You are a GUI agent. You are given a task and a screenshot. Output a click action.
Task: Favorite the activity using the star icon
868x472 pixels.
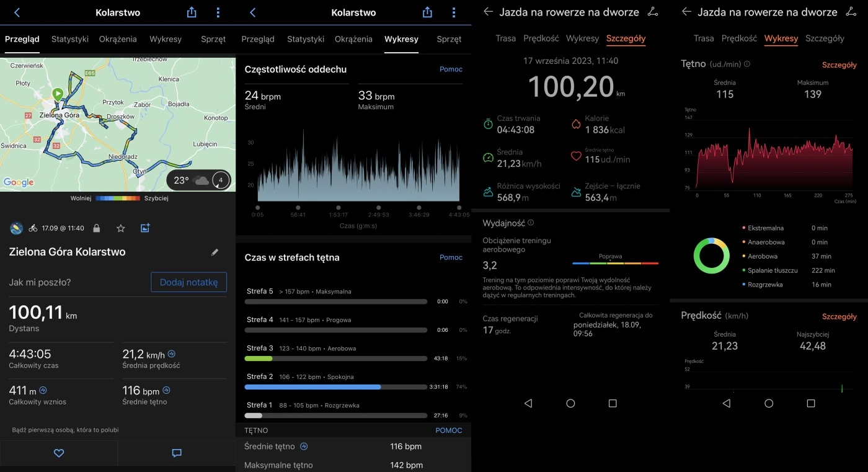121,228
